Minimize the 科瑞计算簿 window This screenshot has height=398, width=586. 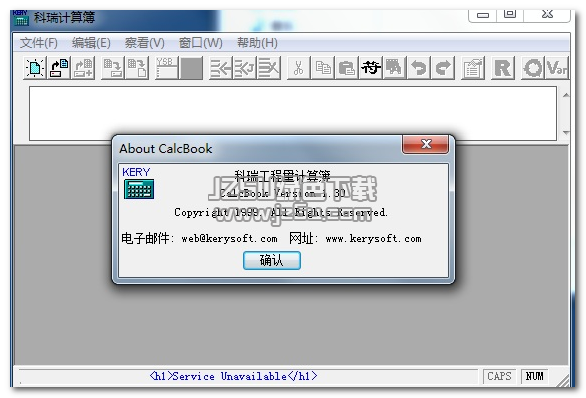coord(482,15)
